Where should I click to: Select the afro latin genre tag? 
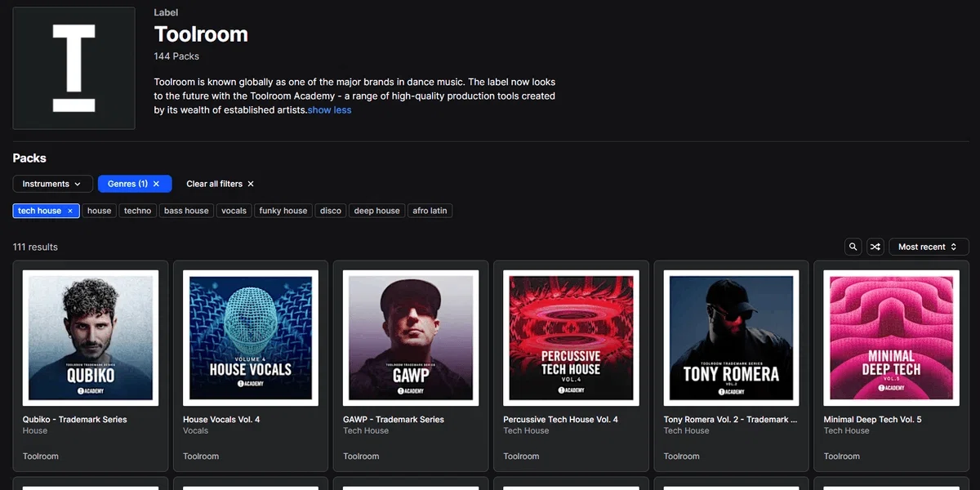pos(430,211)
